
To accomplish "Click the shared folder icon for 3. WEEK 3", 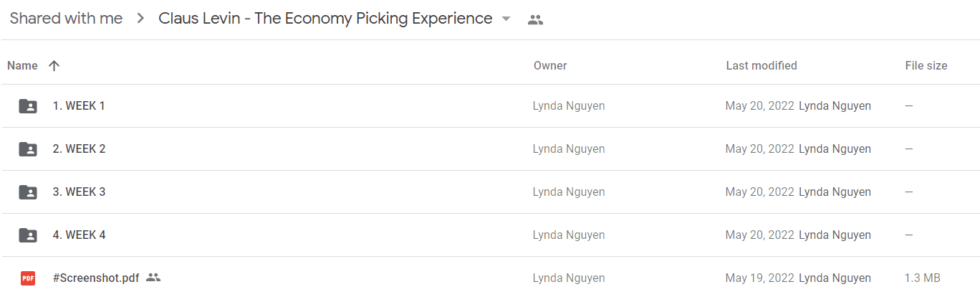I will pos(28,192).
